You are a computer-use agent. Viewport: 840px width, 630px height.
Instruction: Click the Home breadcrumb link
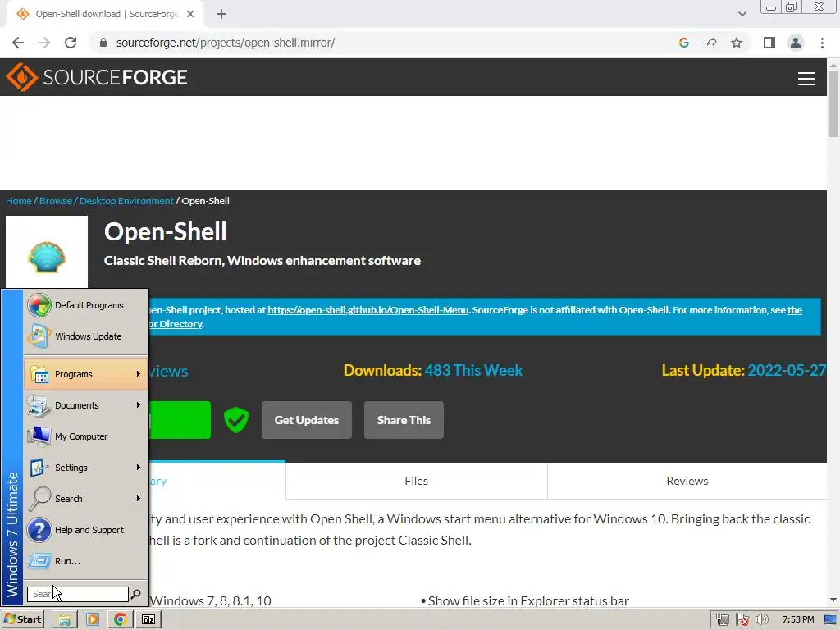click(x=19, y=201)
